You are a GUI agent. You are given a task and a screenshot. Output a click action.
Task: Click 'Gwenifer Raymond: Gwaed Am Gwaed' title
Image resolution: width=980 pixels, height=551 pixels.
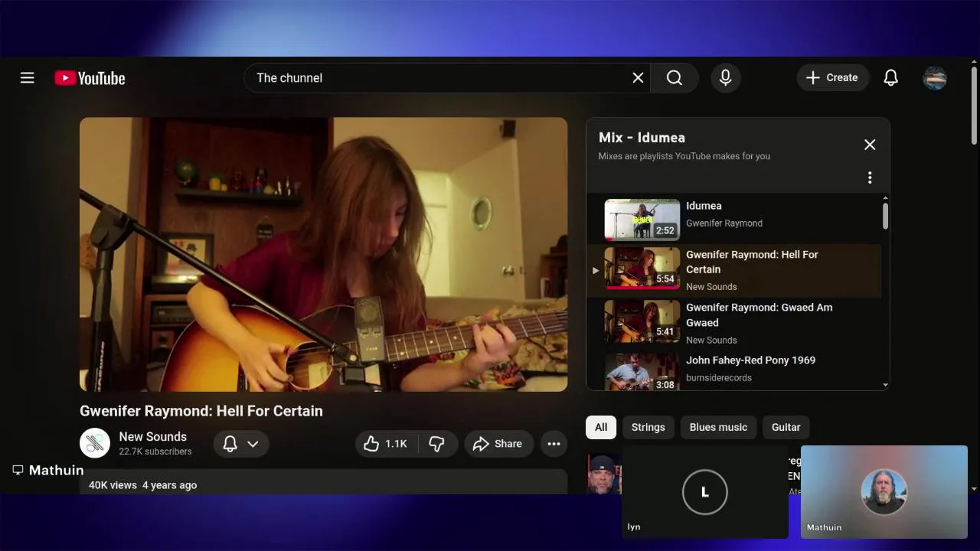[x=759, y=315]
